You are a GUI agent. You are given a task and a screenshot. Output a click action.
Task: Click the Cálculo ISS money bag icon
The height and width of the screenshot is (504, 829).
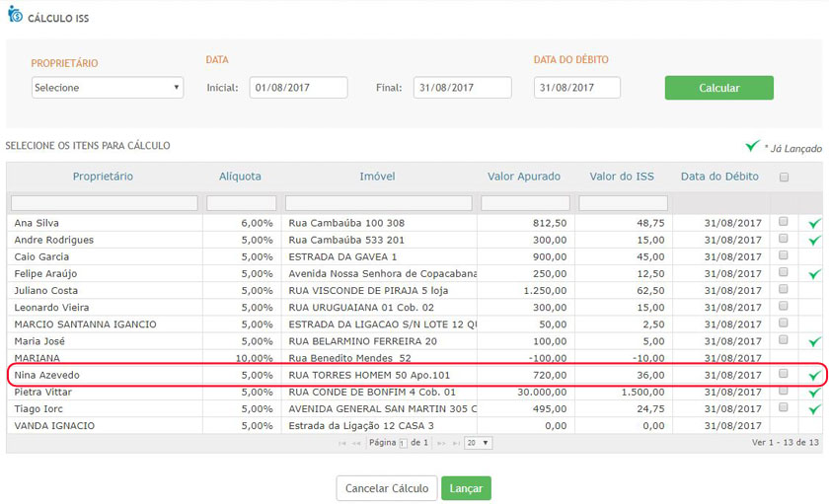[15, 16]
